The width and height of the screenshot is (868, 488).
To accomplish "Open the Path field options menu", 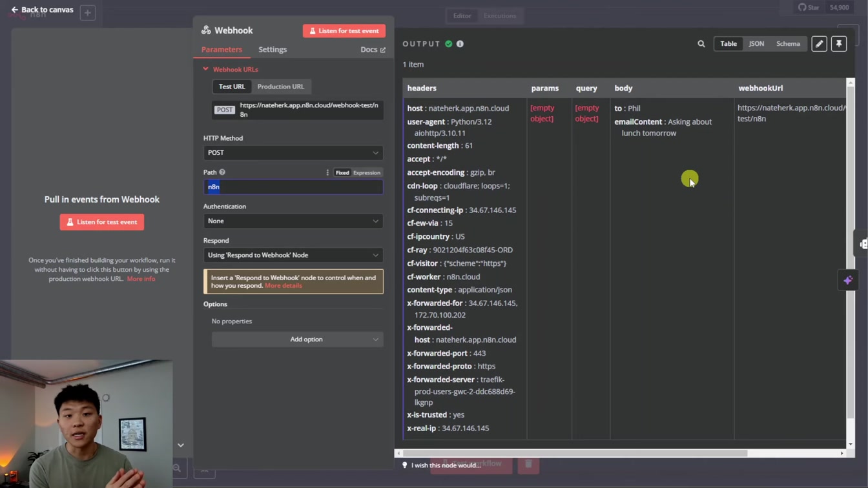I will click(327, 172).
